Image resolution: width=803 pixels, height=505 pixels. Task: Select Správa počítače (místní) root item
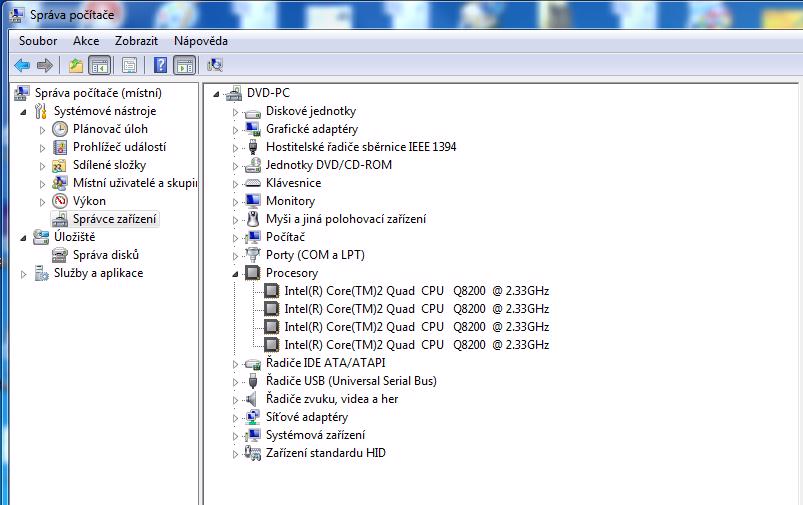(98, 93)
